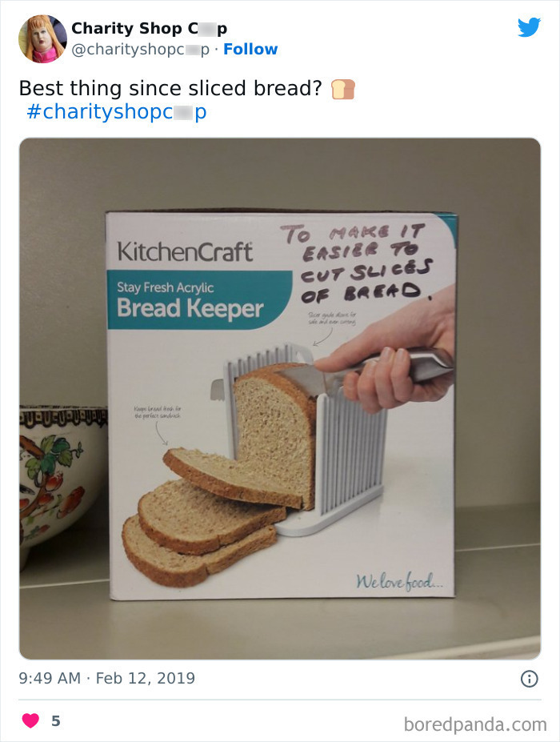Image resolution: width=560 pixels, height=742 pixels.
Task: Click the like count number 5
Action: click(x=56, y=720)
